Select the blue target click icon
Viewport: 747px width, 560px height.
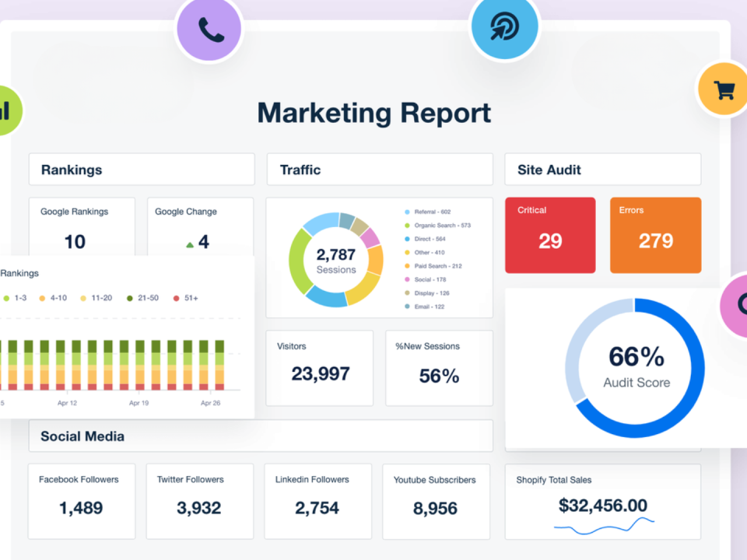pyautogui.click(x=504, y=26)
